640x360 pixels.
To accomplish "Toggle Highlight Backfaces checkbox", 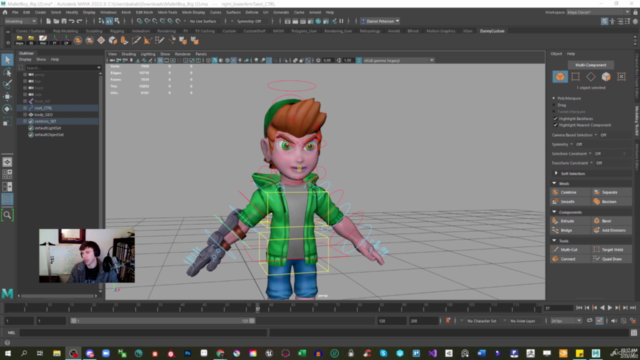I will pos(555,119).
